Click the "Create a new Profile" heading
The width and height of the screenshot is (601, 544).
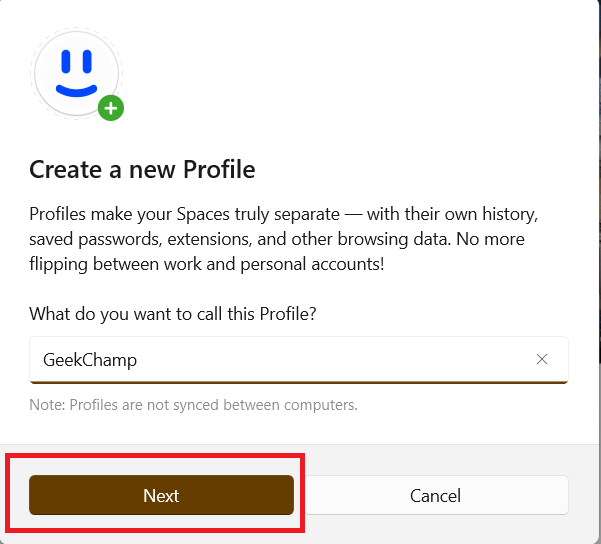click(142, 169)
